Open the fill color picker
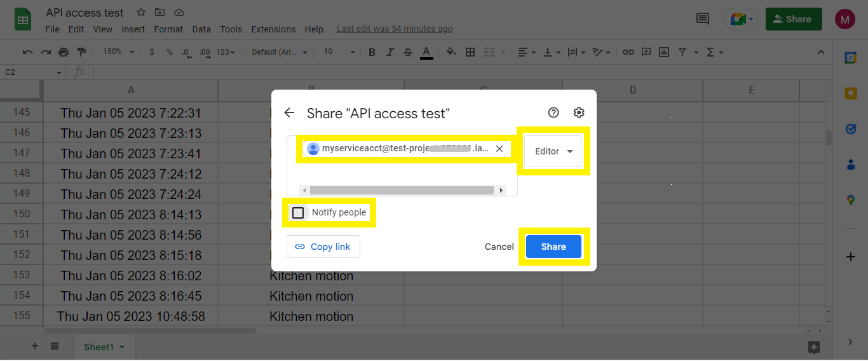 coord(451,52)
